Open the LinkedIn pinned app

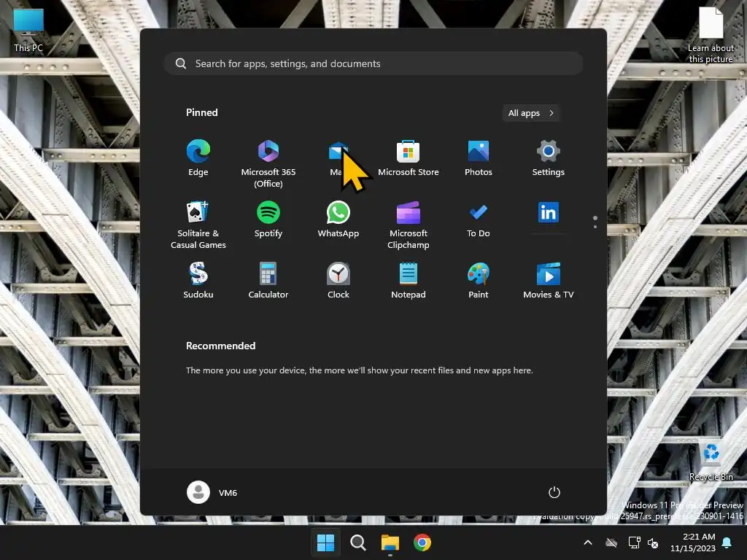click(549, 214)
